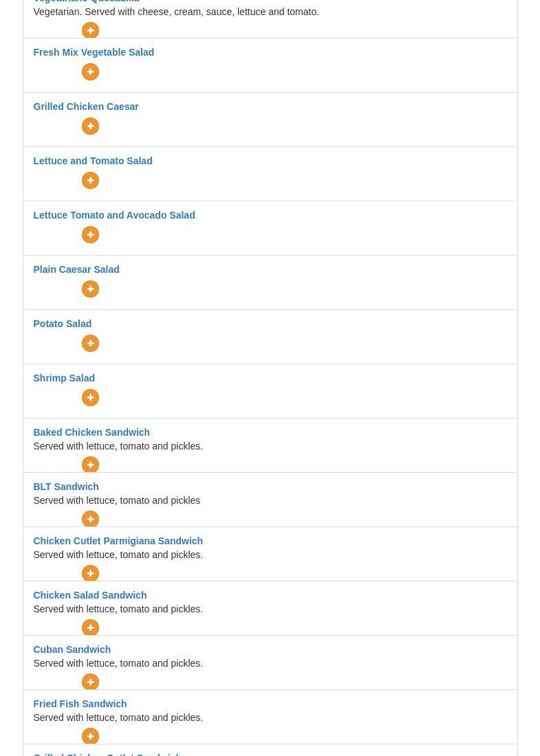This screenshot has height=756, width=540.
Task: Add Potato Salad using plus icon
Action: 90,343
